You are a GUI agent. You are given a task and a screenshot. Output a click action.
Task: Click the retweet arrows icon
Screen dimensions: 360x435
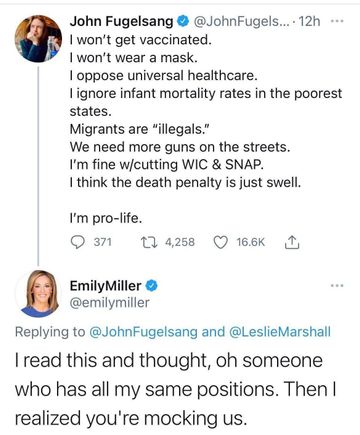click(x=149, y=242)
